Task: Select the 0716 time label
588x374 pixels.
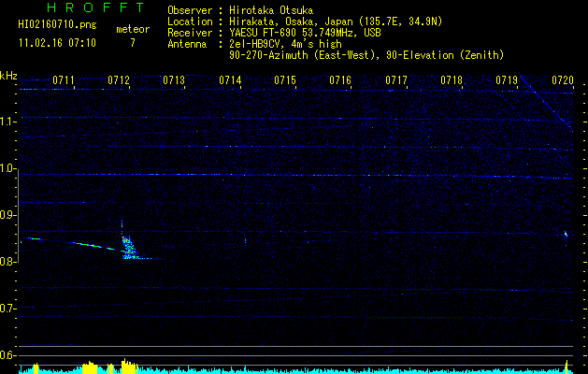Action: tap(340, 80)
